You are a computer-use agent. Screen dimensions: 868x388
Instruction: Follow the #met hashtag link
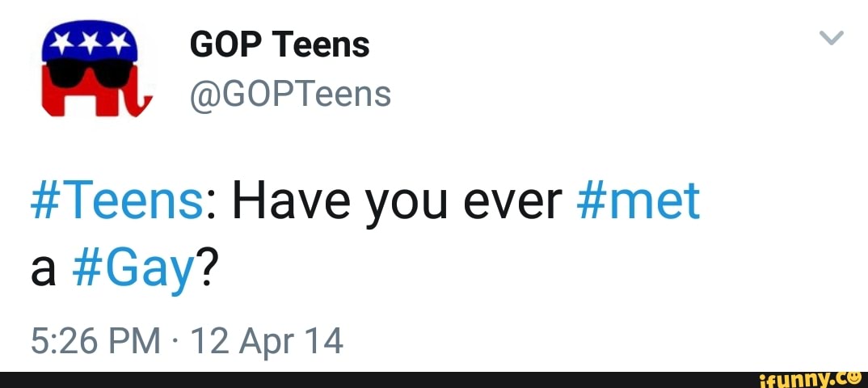[638, 200]
